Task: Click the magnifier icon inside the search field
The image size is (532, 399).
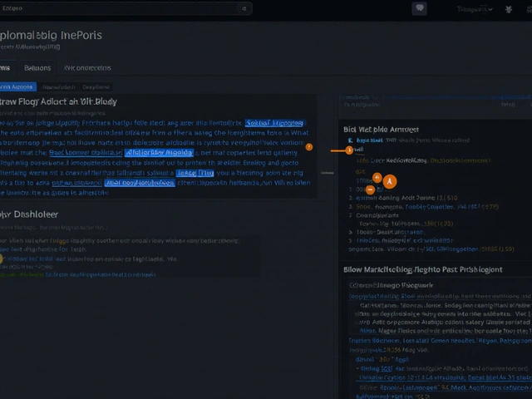Action: point(244,8)
